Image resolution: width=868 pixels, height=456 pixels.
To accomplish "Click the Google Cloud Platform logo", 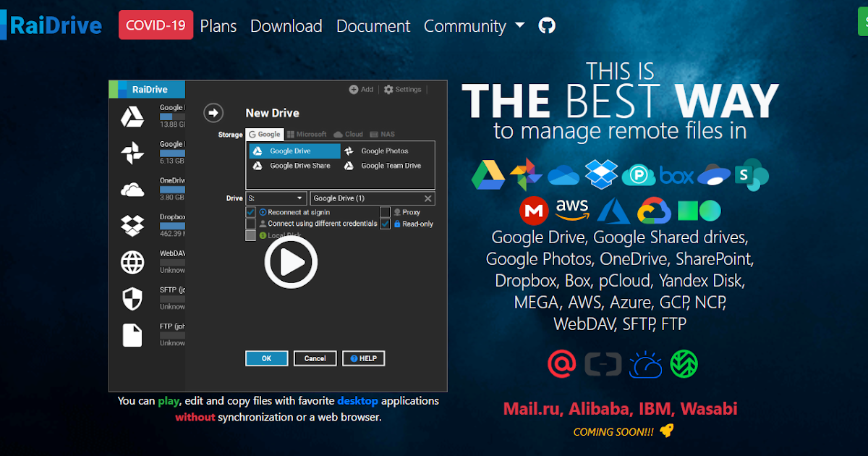I will (655, 211).
